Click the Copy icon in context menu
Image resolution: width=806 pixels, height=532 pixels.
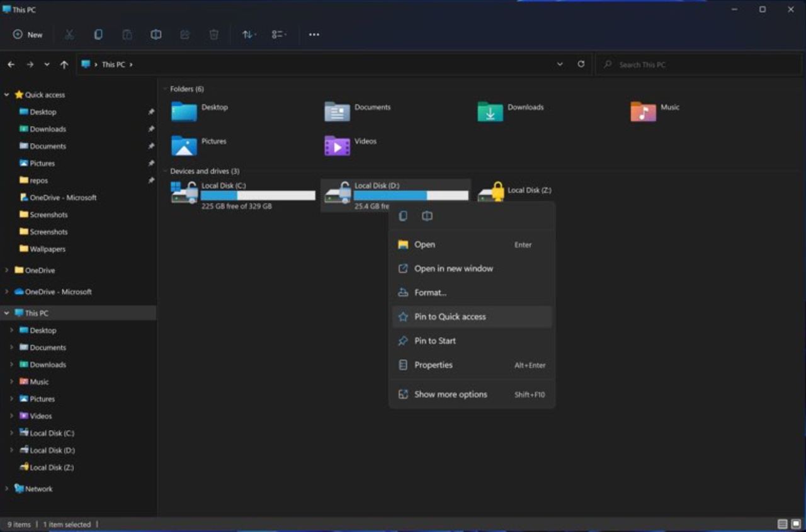click(403, 216)
